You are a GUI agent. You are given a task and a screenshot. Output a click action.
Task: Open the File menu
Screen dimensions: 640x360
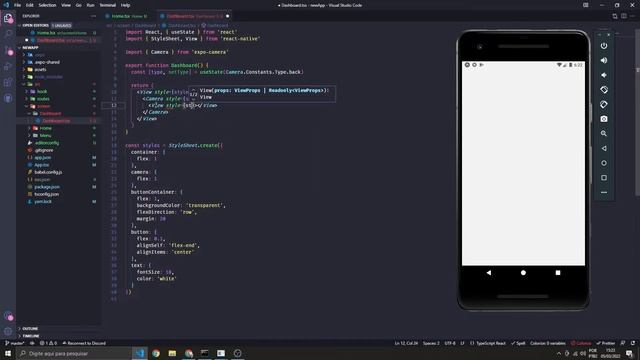click(x=17, y=5)
